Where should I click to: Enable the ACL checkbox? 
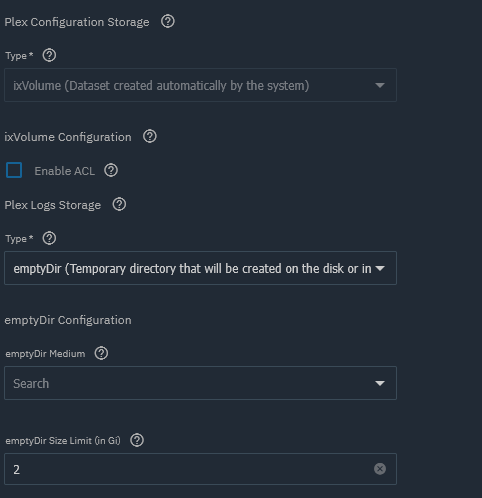tap(14, 170)
